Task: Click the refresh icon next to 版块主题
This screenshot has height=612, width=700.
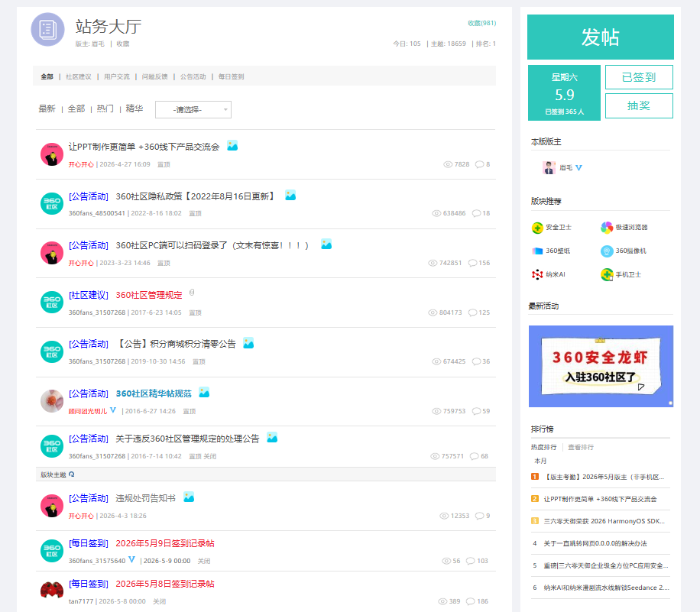Action: (71, 474)
